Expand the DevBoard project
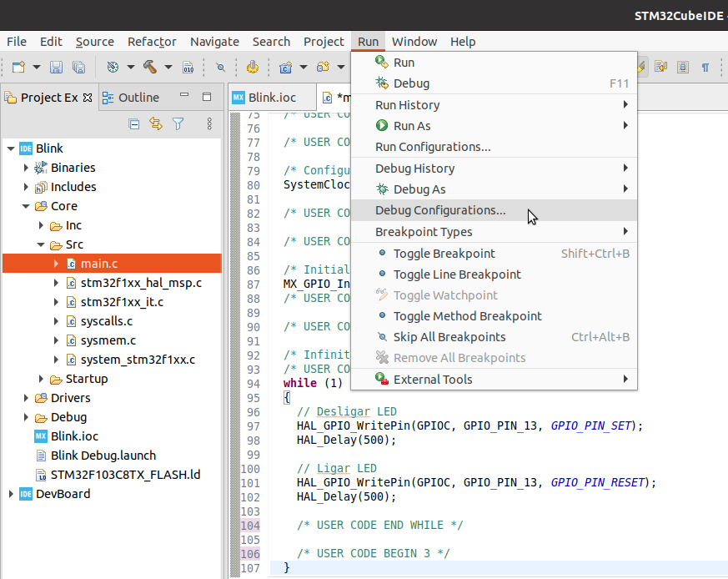 (11, 494)
